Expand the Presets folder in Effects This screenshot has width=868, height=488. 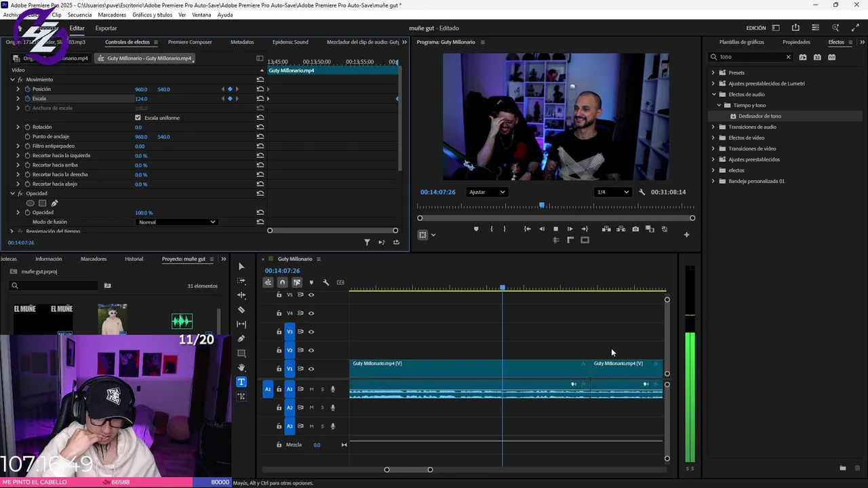coord(713,73)
